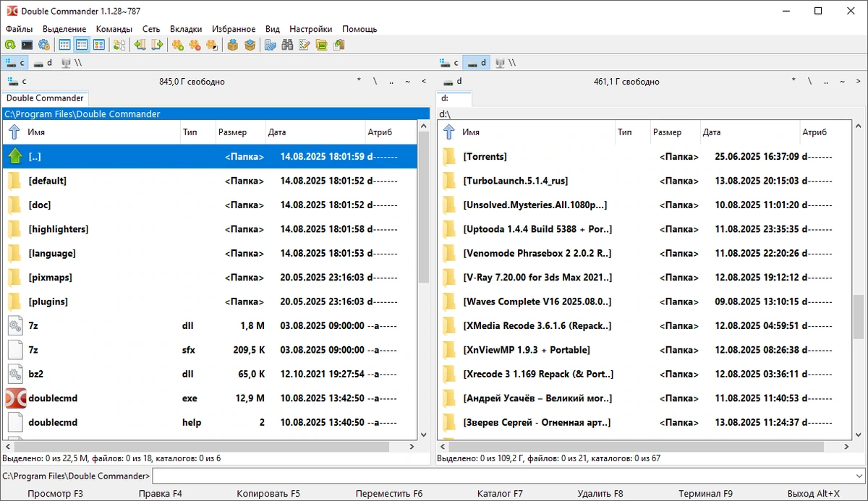
Task: Select the d: tab in right panel
Action: 454,98
